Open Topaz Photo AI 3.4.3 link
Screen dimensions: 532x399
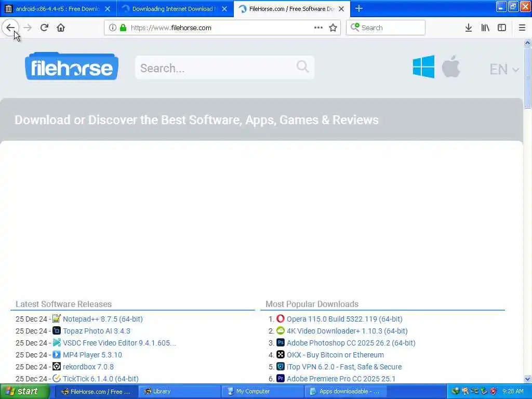click(97, 331)
